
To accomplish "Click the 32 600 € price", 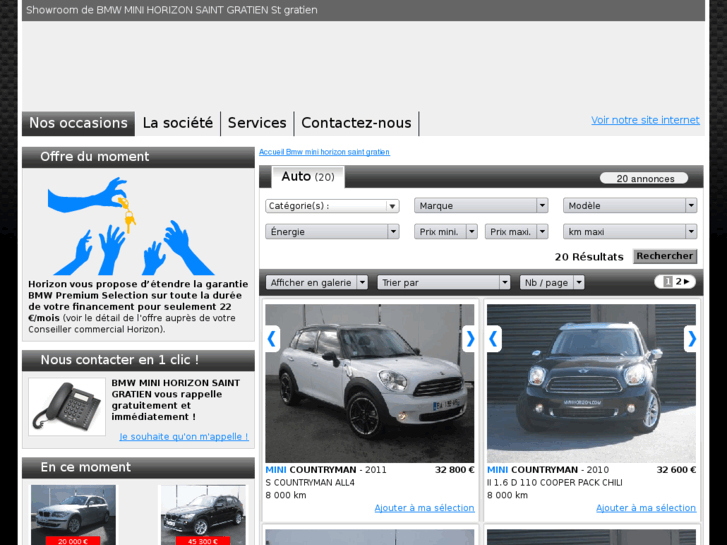I will tap(676, 470).
